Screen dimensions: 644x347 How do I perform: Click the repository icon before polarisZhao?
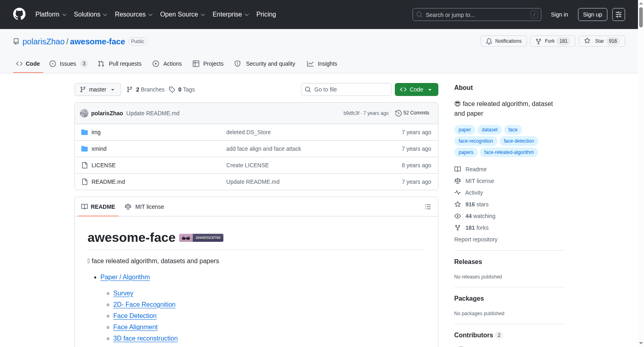coord(16,42)
